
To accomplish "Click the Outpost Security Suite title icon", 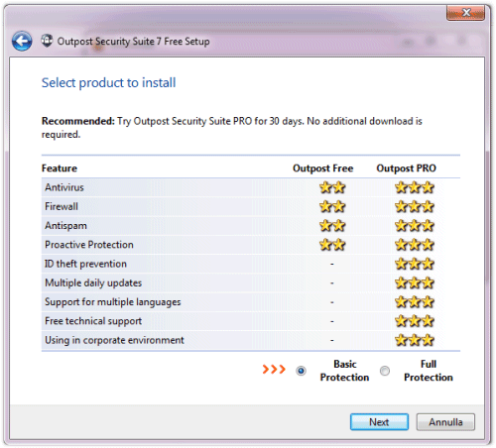I will (47, 41).
